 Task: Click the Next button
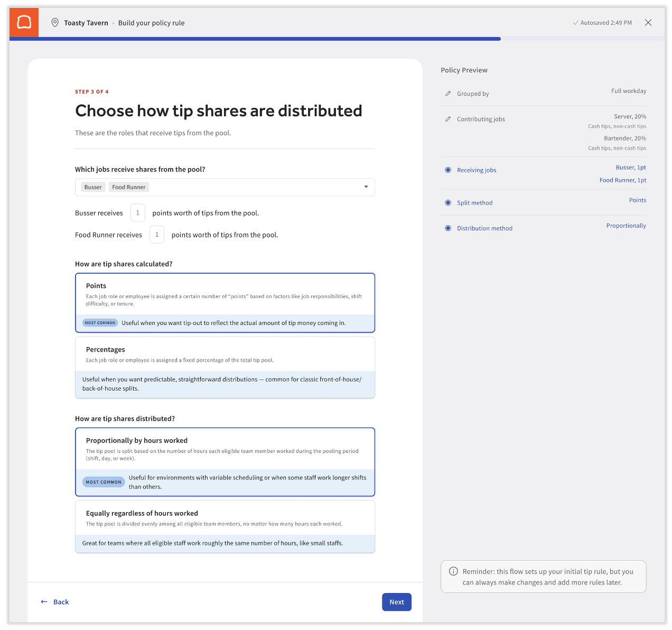tap(396, 602)
